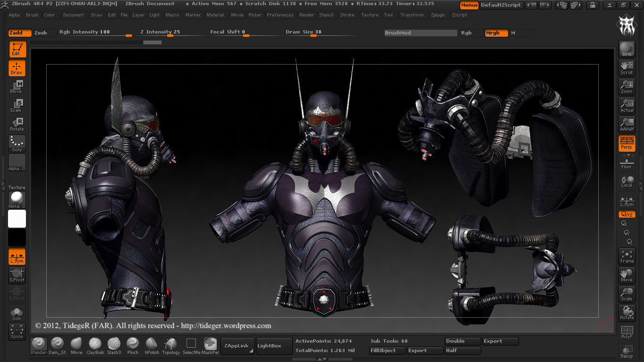Select the Dam_Standard brush
The height and width of the screenshot is (362, 644).
[x=58, y=346]
